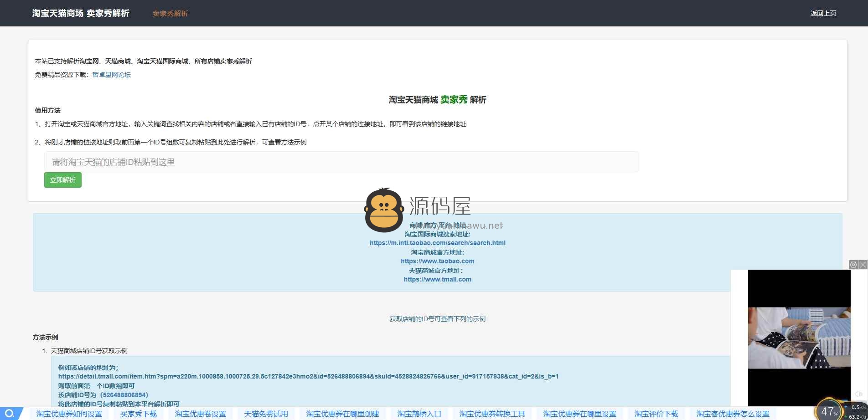This screenshot has width=868, height=420.
Task: Close the floating video ad
Action: (x=863, y=265)
